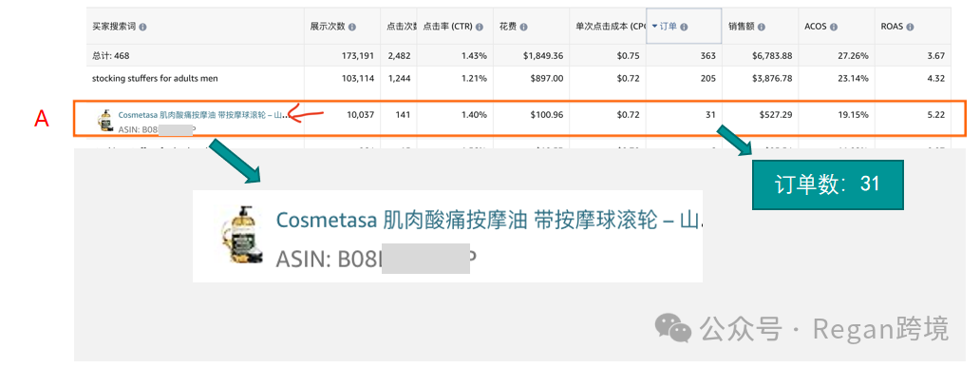Sort by 订单 using the arrow
The height and width of the screenshot is (368, 980).
click(654, 27)
